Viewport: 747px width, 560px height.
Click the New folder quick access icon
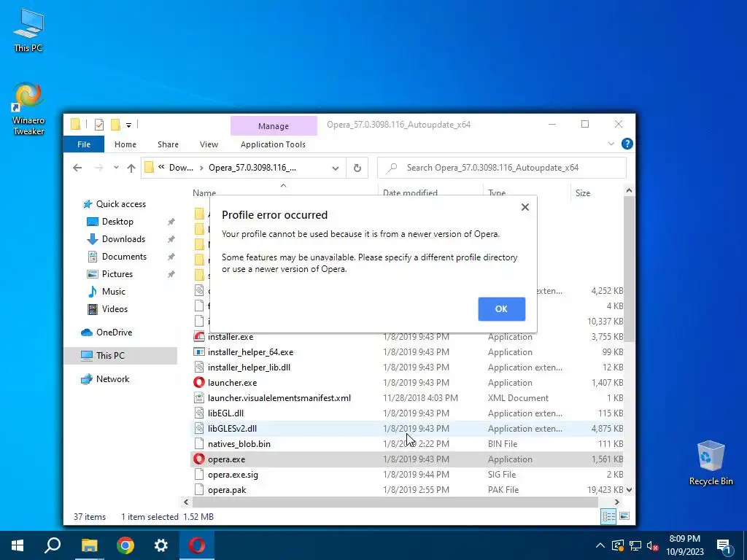(x=115, y=125)
